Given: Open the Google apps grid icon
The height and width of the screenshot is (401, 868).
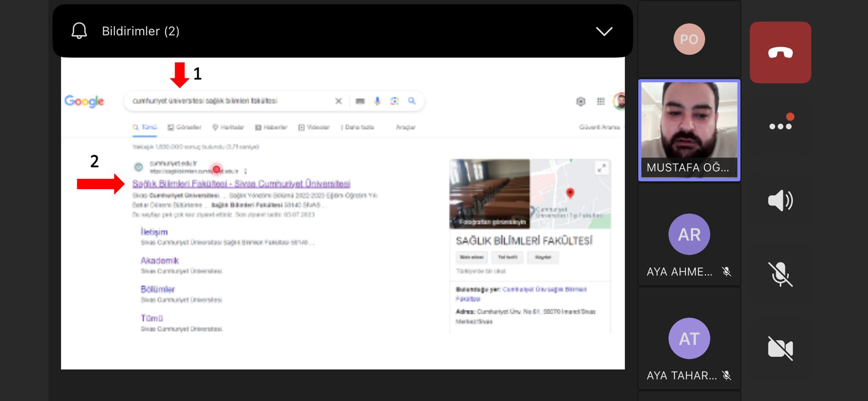Looking at the screenshot, I should [601, 101].
